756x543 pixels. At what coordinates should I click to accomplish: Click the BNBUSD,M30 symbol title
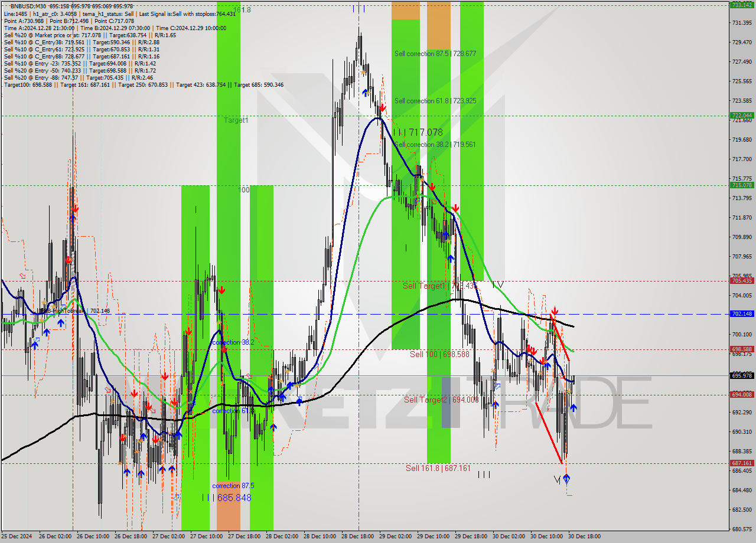[28, 6]
